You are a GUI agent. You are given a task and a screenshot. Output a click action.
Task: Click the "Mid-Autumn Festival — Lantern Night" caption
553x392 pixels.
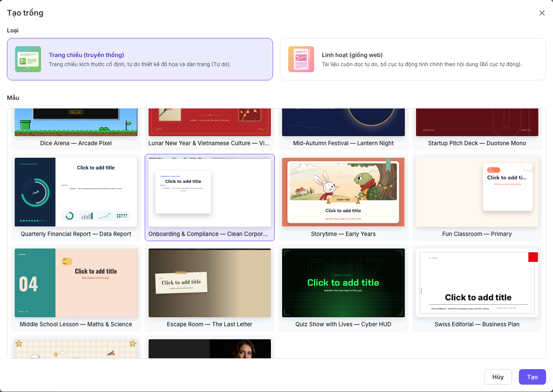[x=343, y=143]
